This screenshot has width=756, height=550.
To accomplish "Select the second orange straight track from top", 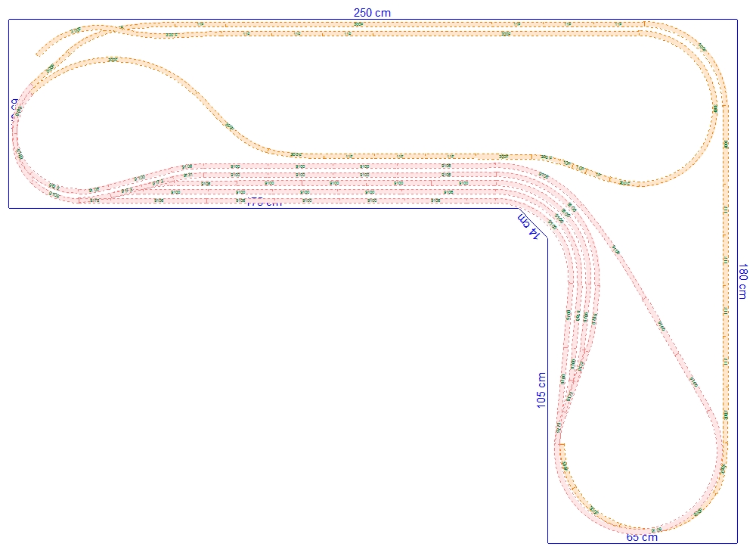I will click(x=378, y=34).
